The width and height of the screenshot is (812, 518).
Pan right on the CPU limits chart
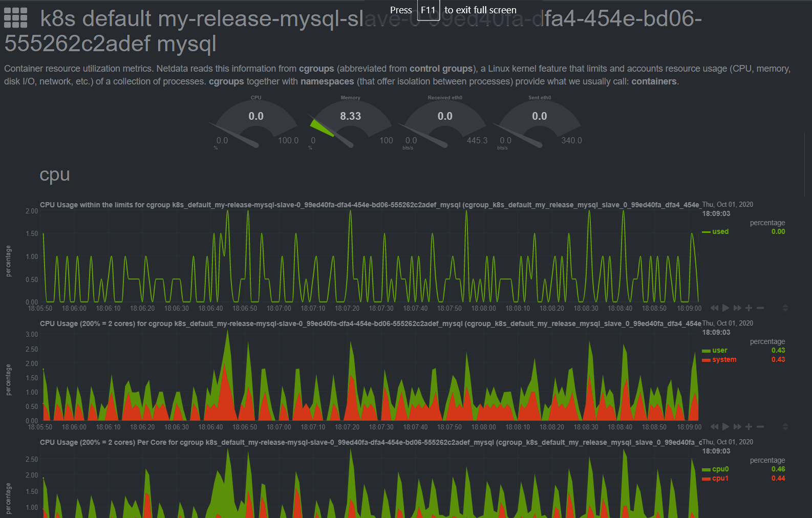[x=737, y=308]
